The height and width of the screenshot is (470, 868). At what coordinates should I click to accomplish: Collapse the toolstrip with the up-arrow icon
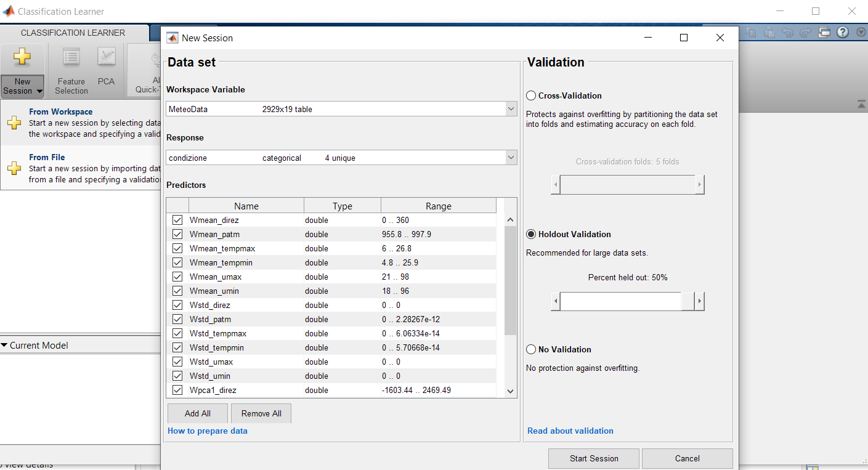point(861,105)
